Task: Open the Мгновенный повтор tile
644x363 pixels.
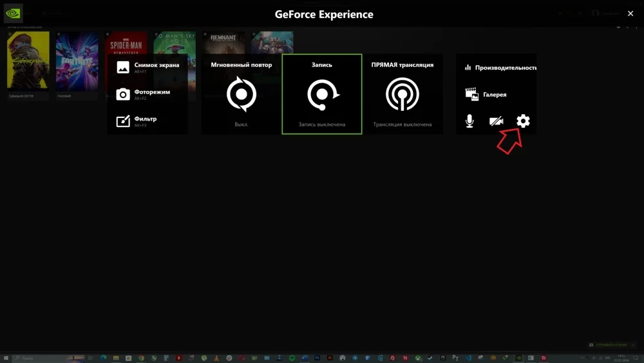Action: coord(241,94)
